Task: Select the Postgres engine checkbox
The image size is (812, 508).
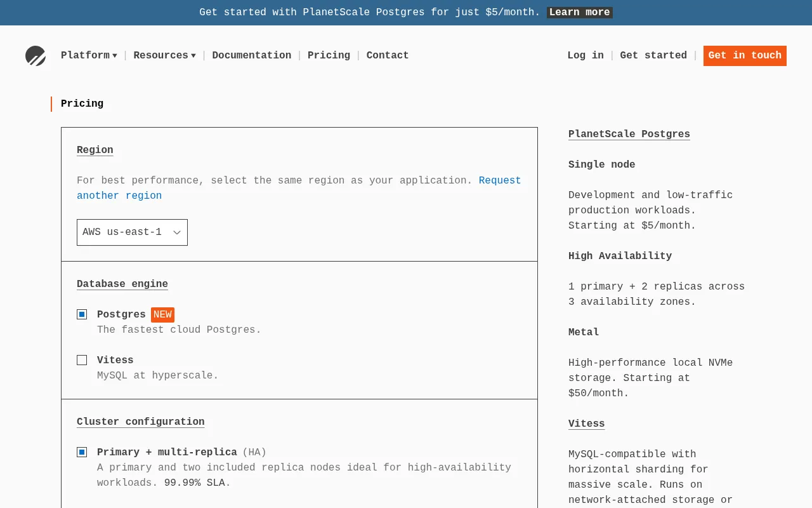Action: (x=82, y=314)
